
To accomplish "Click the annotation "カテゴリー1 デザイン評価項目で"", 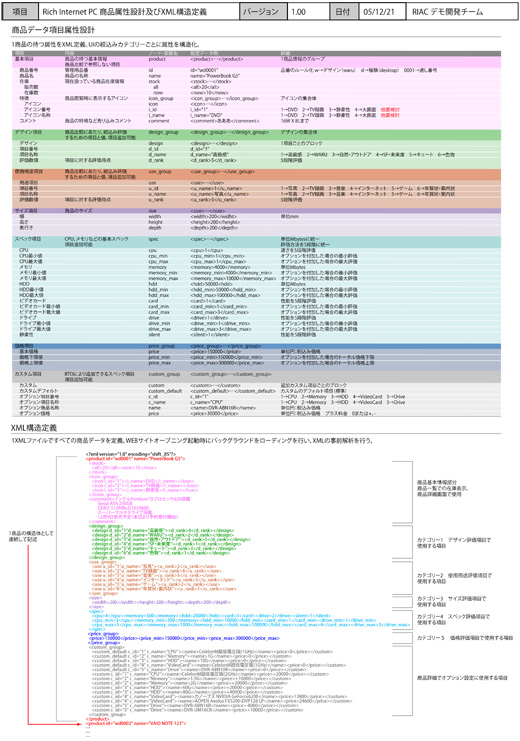I will (454, 540).
